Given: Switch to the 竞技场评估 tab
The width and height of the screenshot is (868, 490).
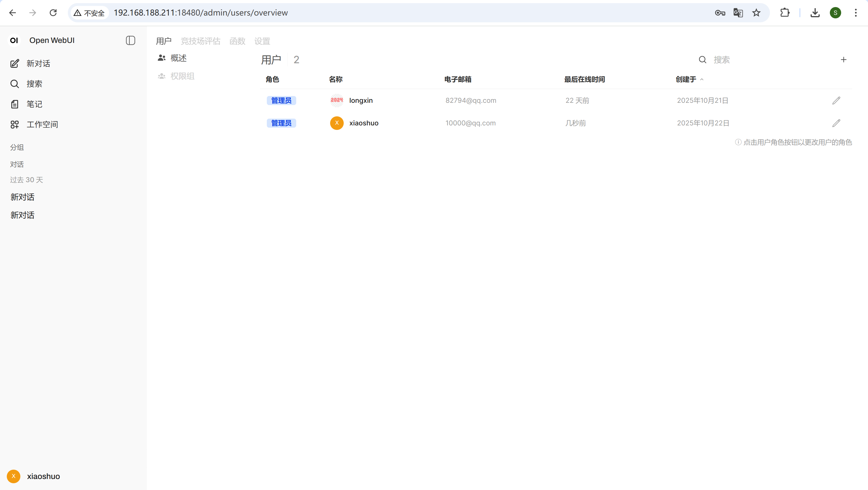Looking at the screenshot, I should click(200, 41).
